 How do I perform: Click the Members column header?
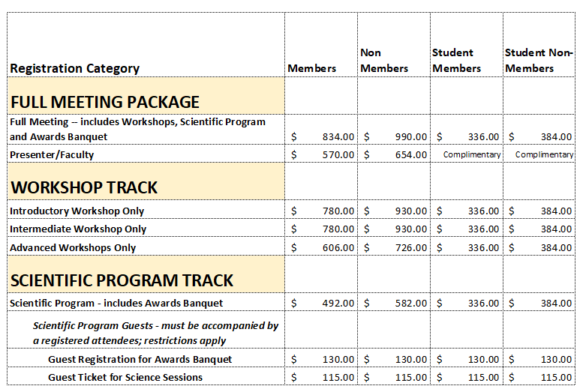311,68
